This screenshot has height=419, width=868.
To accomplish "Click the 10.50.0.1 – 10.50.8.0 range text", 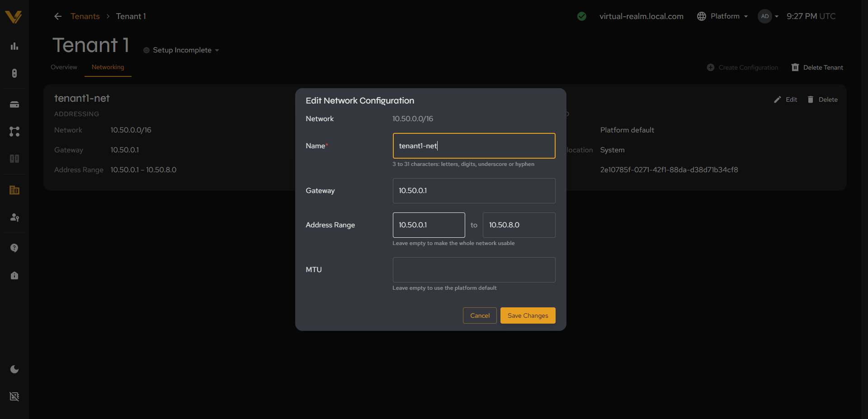I will coord(143,170).
